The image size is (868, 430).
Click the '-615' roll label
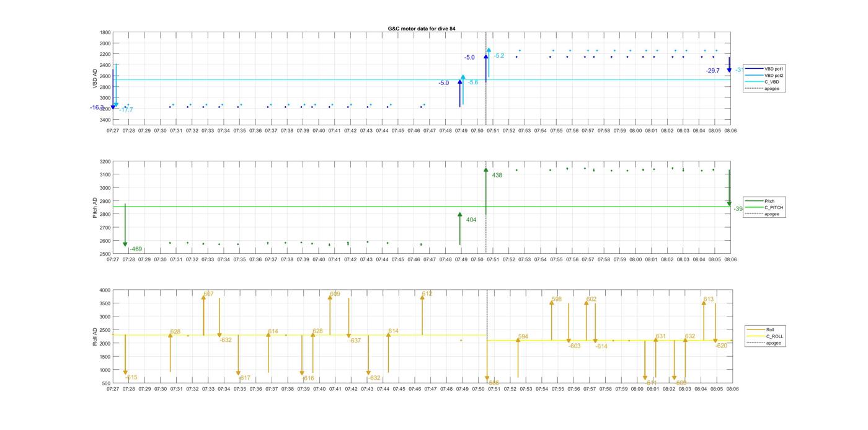coord(131,377)
